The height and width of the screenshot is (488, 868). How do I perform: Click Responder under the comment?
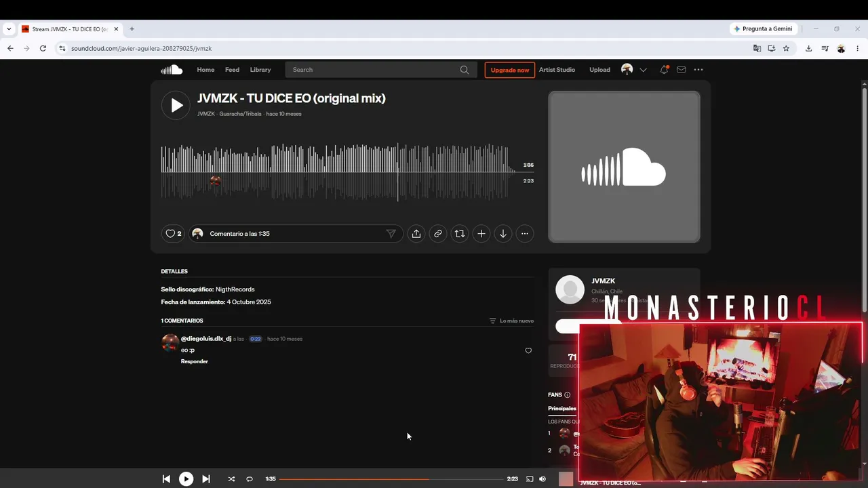(x=195, y=361)
